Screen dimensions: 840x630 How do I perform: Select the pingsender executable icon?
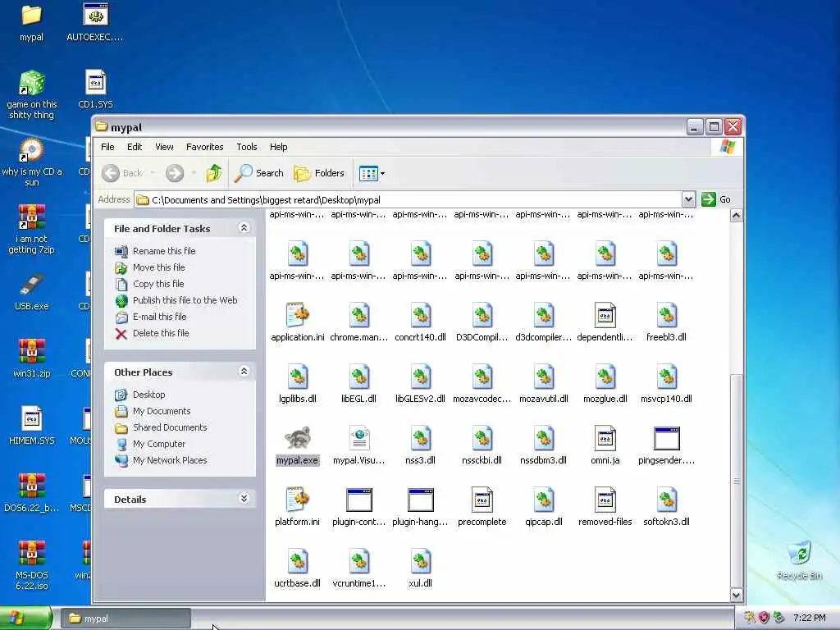666,438
